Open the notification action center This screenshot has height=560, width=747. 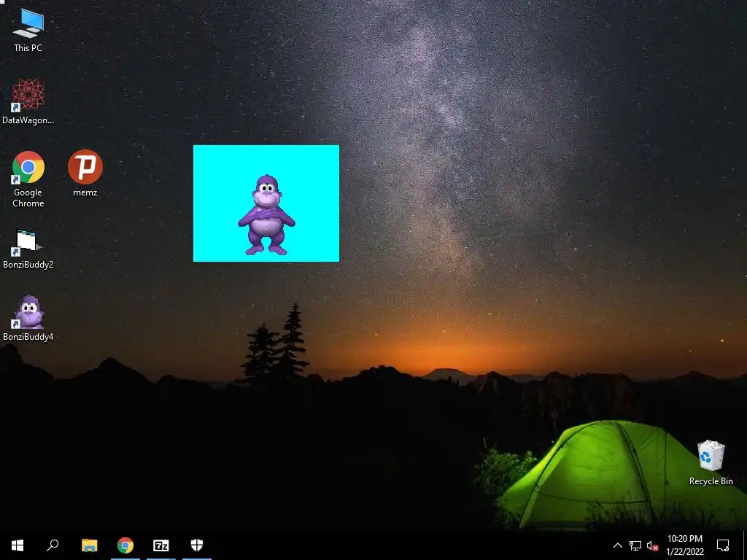723,545
